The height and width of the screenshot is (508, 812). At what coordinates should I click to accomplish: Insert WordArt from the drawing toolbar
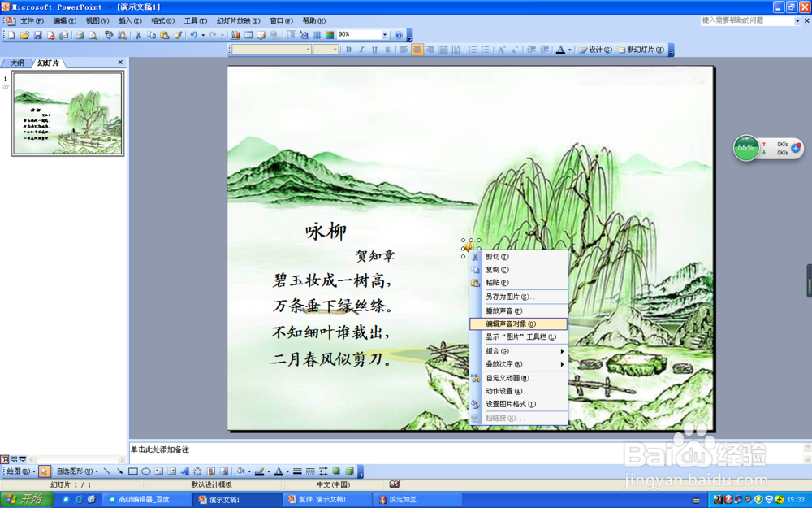pos(187,471)
